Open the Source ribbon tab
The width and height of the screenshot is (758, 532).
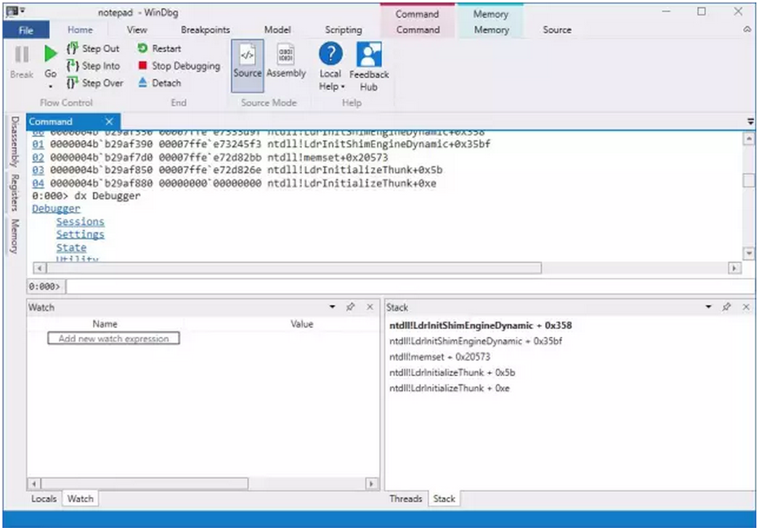pyautogui.click(x=557, y=29)
